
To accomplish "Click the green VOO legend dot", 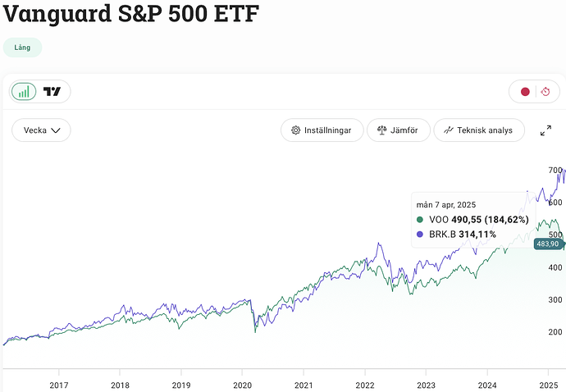I will click(421, 220).
